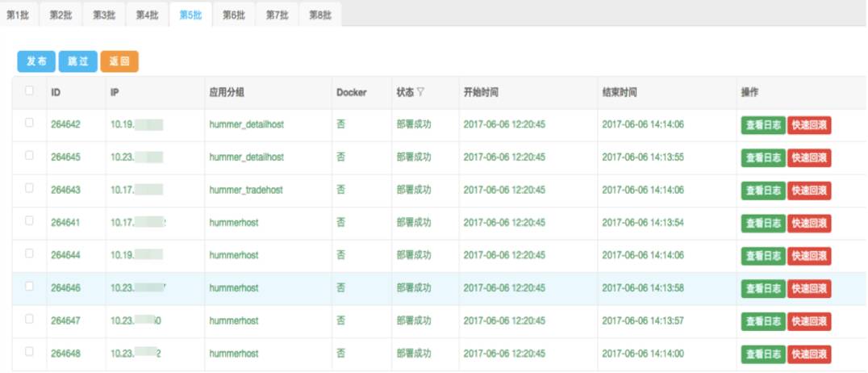The height and width of the screenshot is (373, 868).
Task: Open the 状态 column filter icon
Action: (421, 92)
